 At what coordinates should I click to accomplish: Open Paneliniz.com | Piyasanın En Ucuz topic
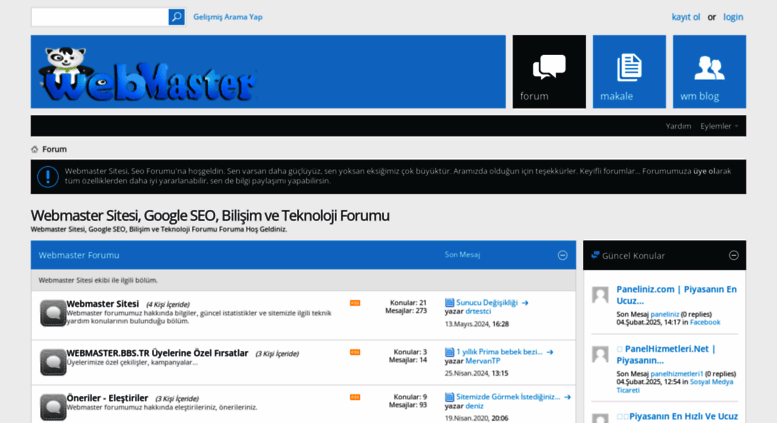click(x=676, y=295)
